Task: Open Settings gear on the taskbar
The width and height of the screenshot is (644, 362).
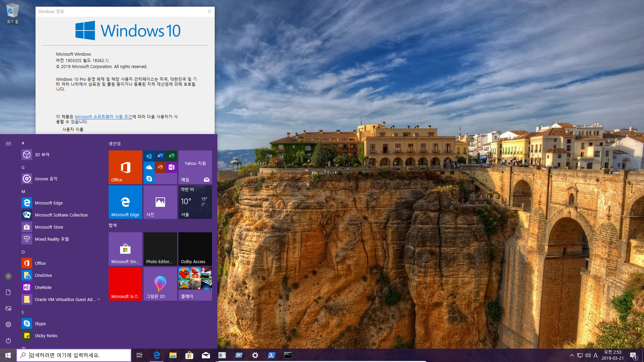Action: coord(255,355)
